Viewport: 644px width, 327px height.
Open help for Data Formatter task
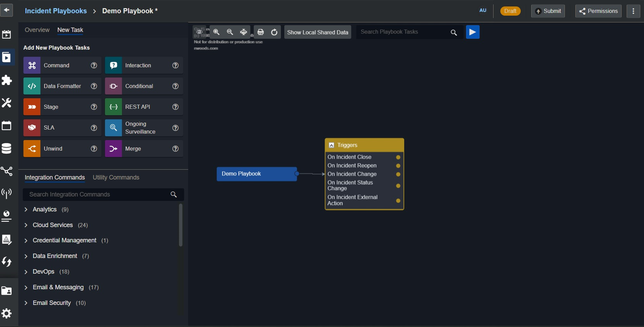[94, 86]
